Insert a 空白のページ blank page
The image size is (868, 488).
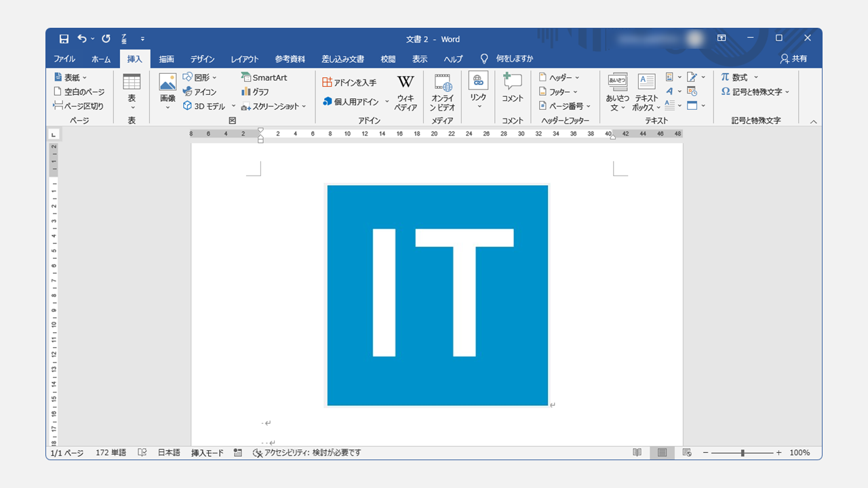point(79,91)
